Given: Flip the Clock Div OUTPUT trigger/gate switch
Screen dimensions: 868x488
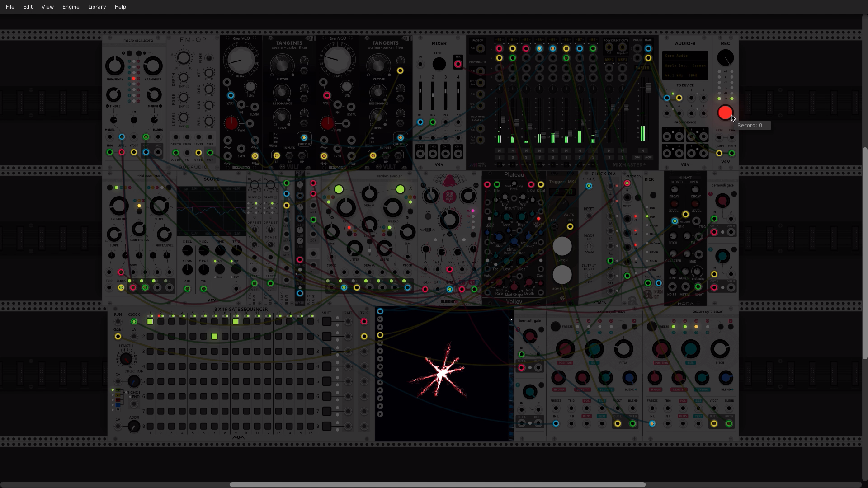Looking at the screenshot, I should 589,276.
